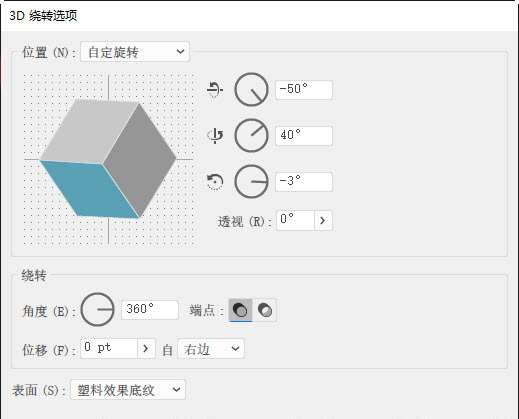Click the 0 pt offset field
This screenshot has height=419, width=519.
[x=109, y=349]
